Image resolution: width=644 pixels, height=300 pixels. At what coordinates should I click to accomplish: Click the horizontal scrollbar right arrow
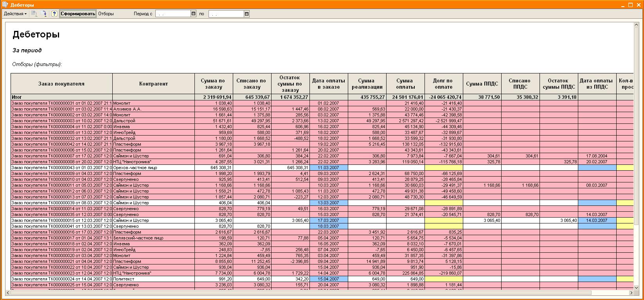[631, 293]
